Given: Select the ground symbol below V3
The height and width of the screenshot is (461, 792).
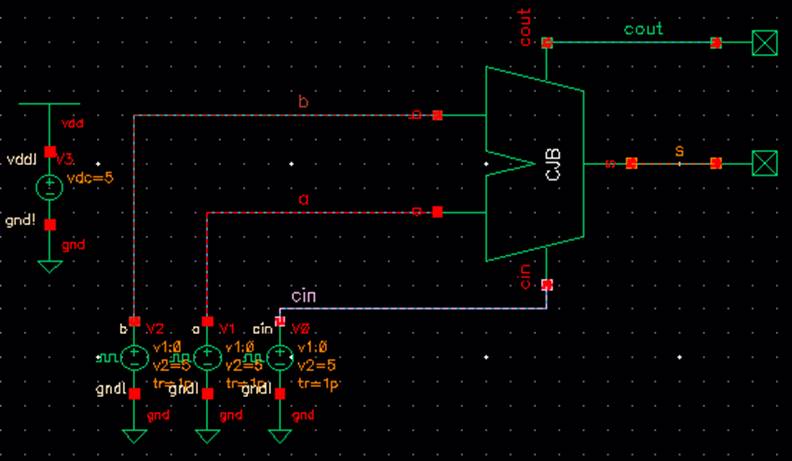Looking at the screenshot, I should [50, 266].
